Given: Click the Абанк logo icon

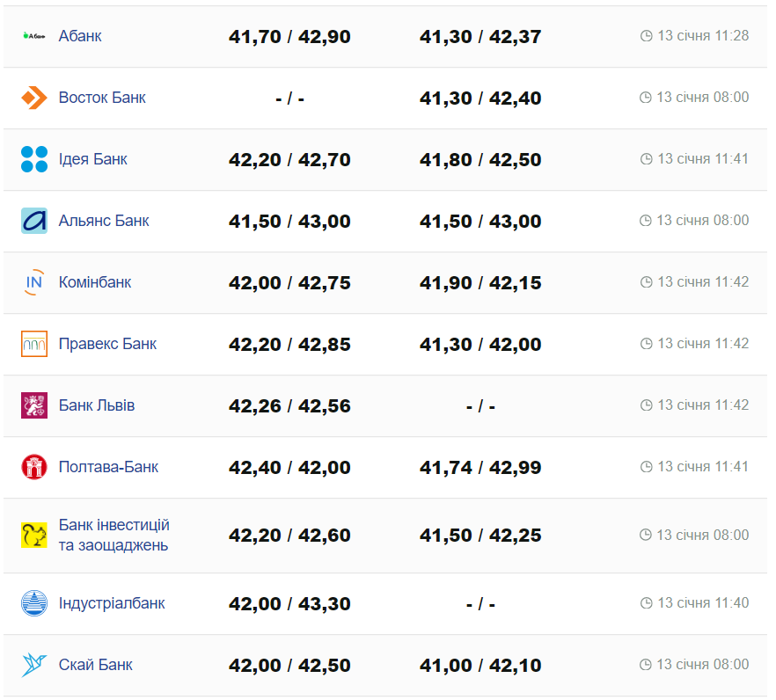Looking at the screenshot, I should [x=34, y=36].
